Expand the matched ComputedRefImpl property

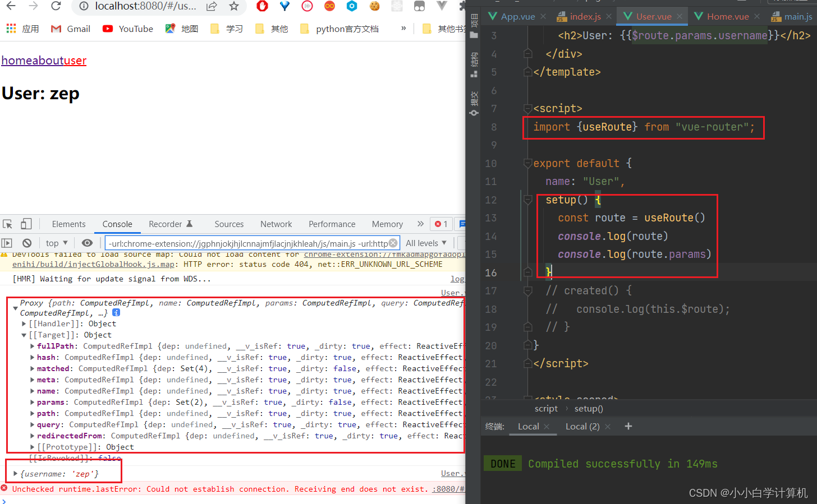tap(32, 368)
